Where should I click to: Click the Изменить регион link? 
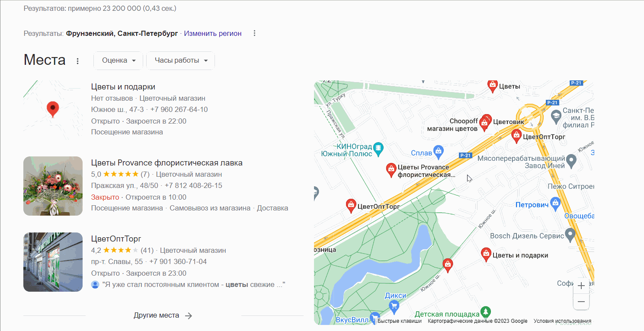point(213,33)
